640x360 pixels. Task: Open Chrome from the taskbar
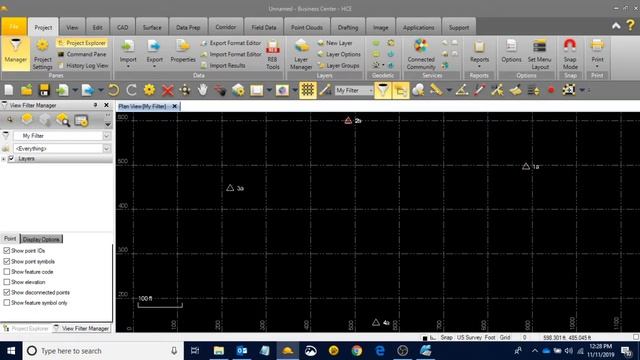tap(357, 351)
